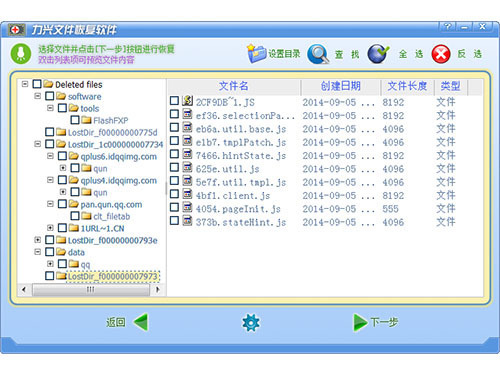
Task: Open the 查找 magnifier search icon
Action: 318,54
